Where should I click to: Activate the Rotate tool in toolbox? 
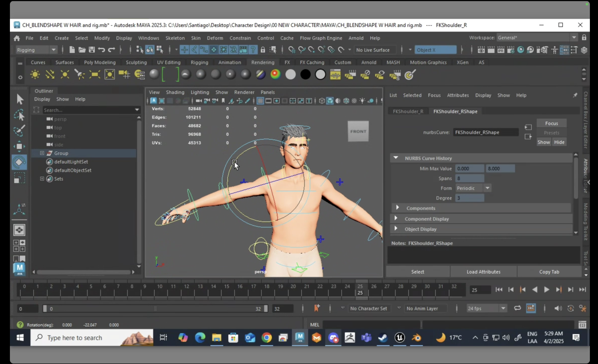coord(19,162)
